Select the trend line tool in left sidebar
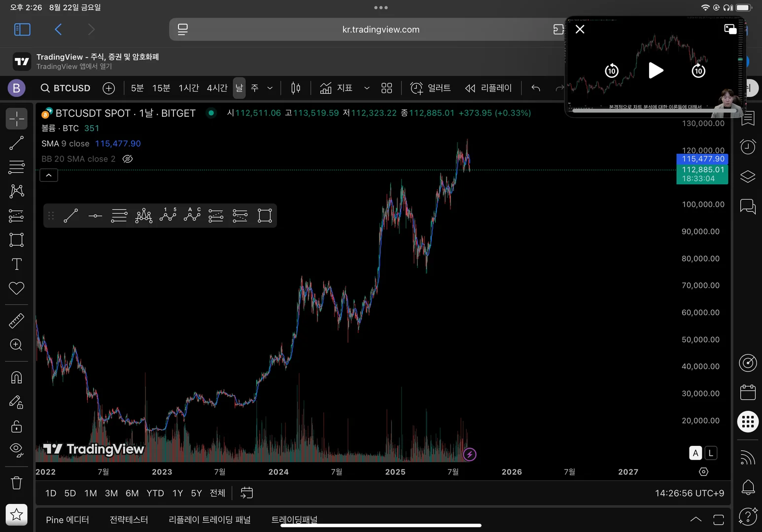The width and height of the screenshot is (762, 532). point(17,143)
